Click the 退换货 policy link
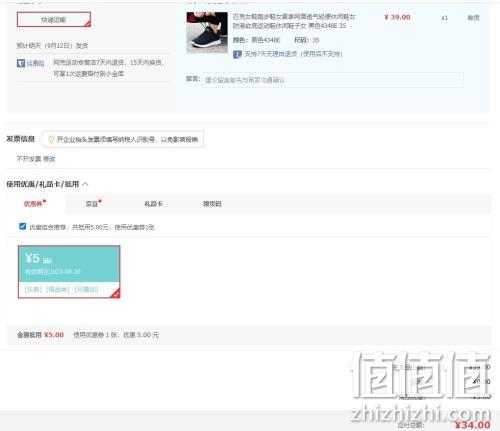This screenshot has width=500, height=431. [x=35, y=63]
